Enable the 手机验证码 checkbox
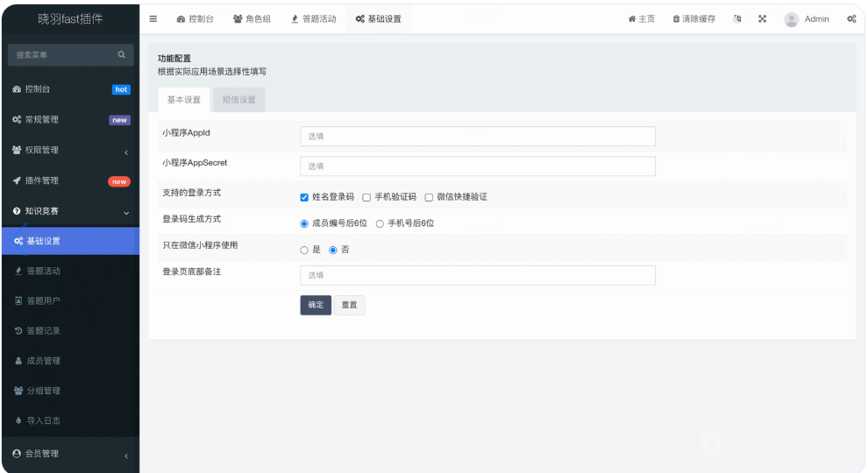868x473 pixels. 366,197
